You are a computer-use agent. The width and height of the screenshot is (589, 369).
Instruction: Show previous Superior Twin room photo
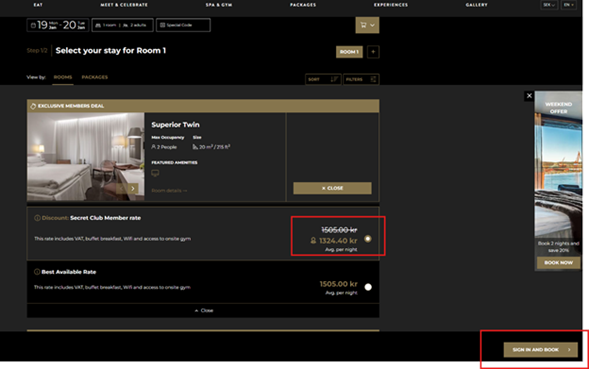121,188
